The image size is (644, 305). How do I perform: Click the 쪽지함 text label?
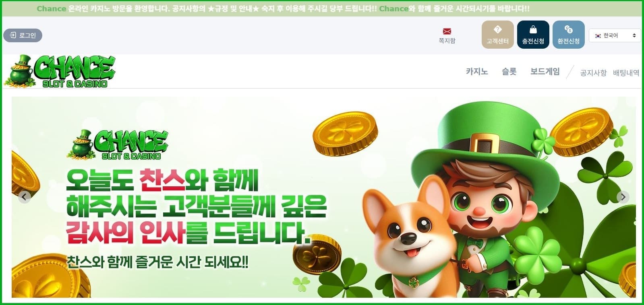click(x=447, y=41)
